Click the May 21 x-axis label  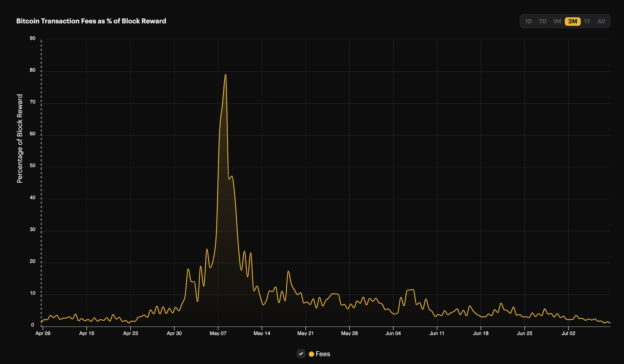[x=305, y=333]
